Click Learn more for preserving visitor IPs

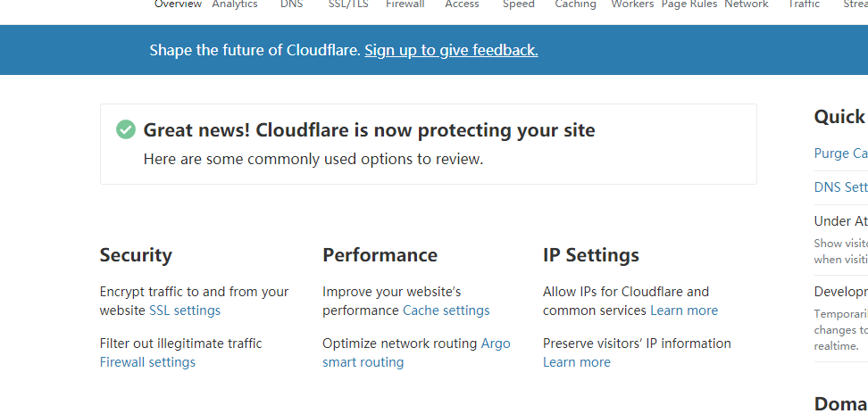(x=577, y=362)
